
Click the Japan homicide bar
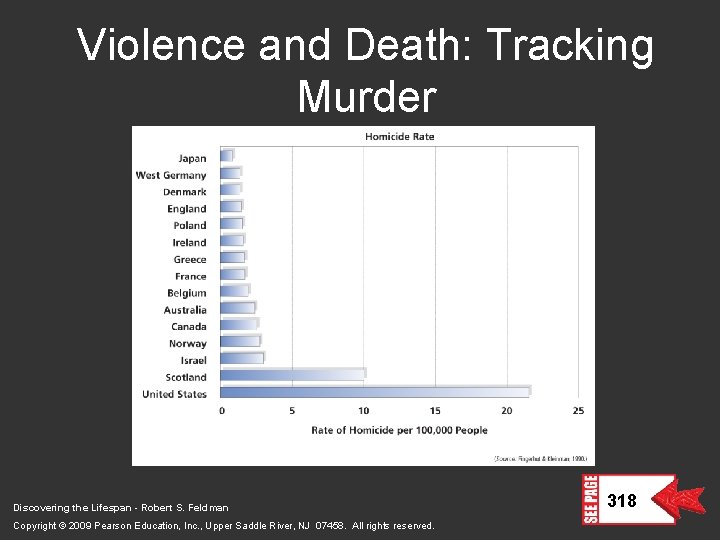tap(227, 156)
